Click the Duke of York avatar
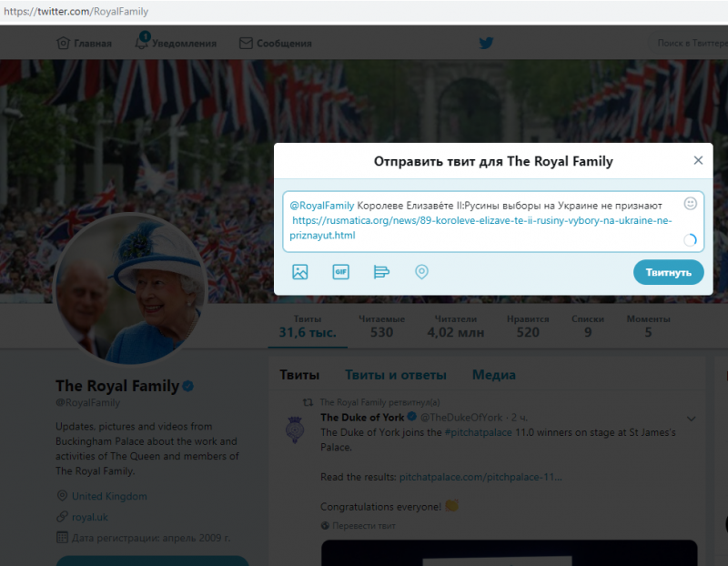 tap(295, 429)
